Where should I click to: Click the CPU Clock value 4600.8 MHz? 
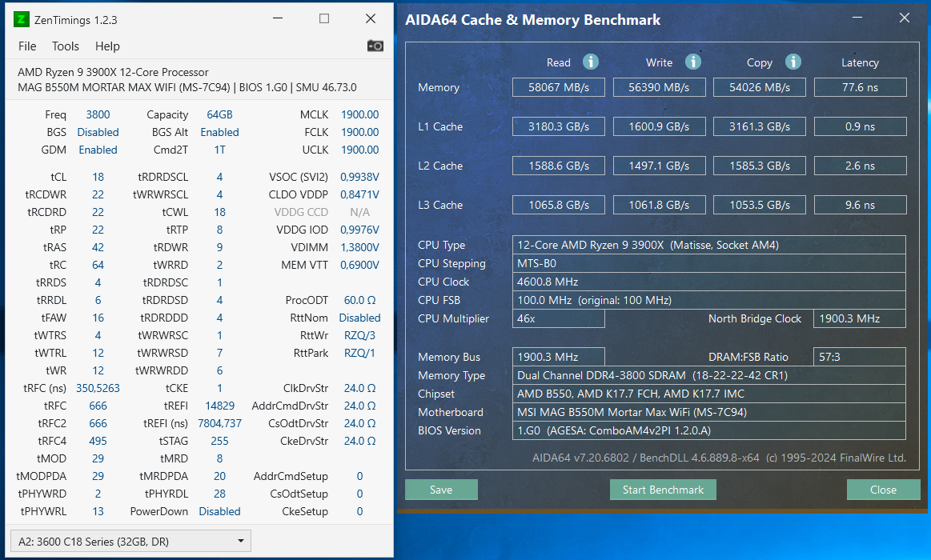[x=709, y=282]
